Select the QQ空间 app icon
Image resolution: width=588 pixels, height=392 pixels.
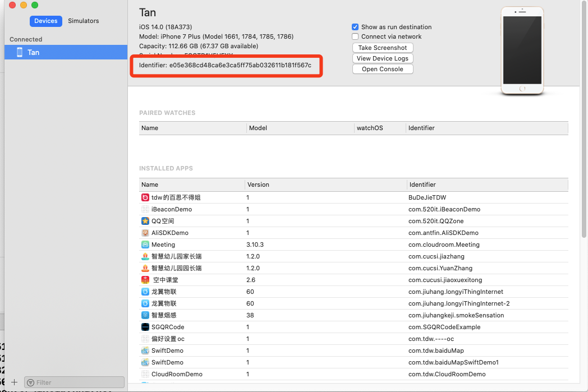click(143, 221)
